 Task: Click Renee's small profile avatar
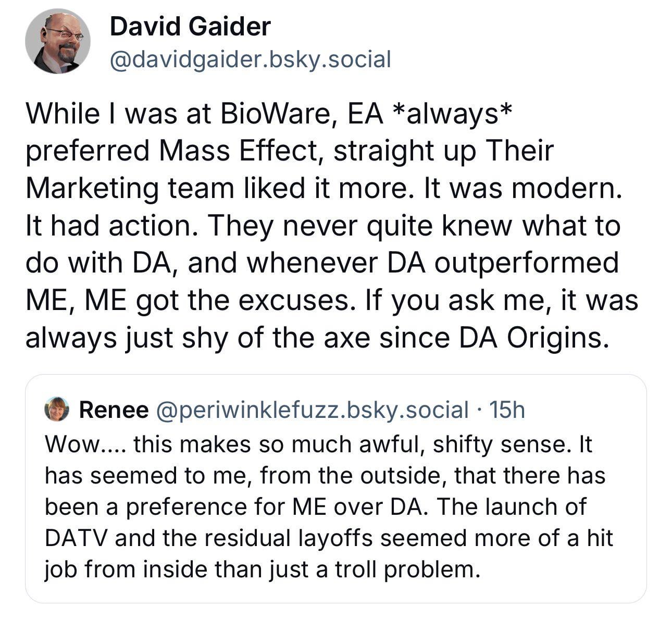(57, 410)
